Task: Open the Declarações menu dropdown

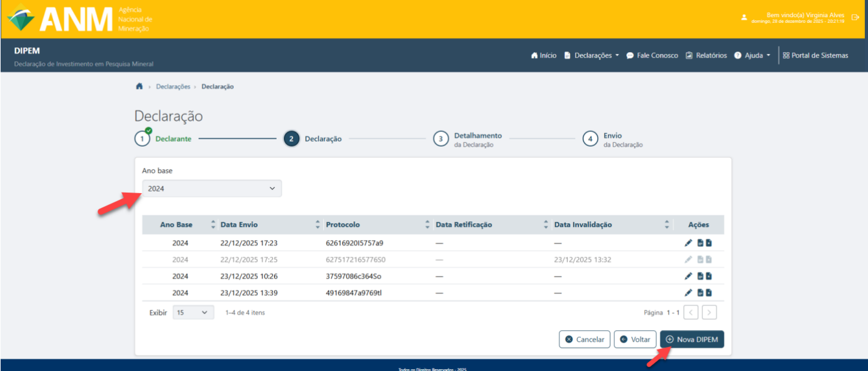Action: pos(592,55)
